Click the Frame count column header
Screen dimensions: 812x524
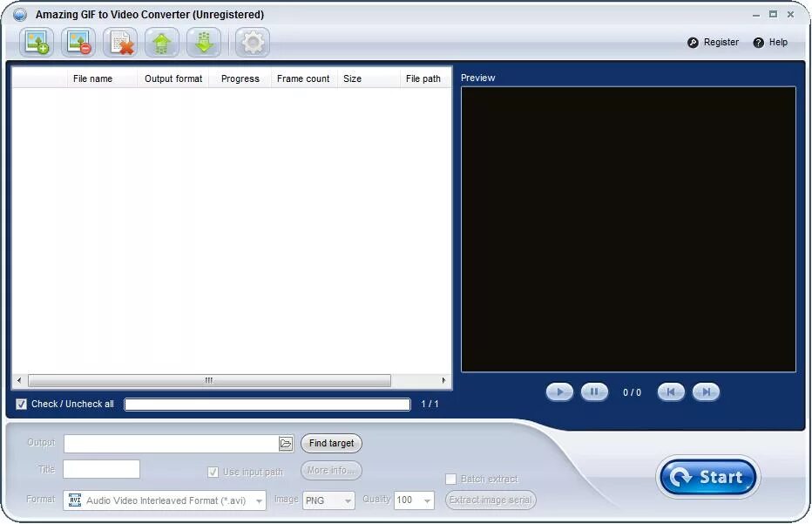303,78
